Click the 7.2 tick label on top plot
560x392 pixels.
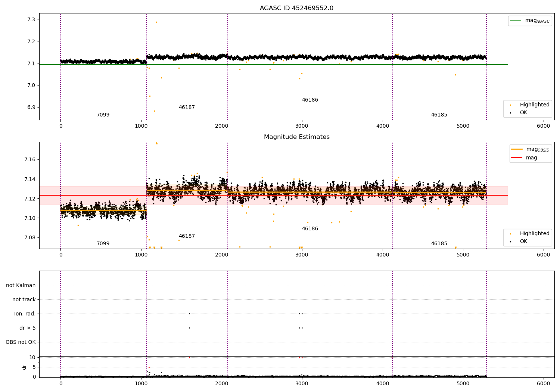click(32, 41)
